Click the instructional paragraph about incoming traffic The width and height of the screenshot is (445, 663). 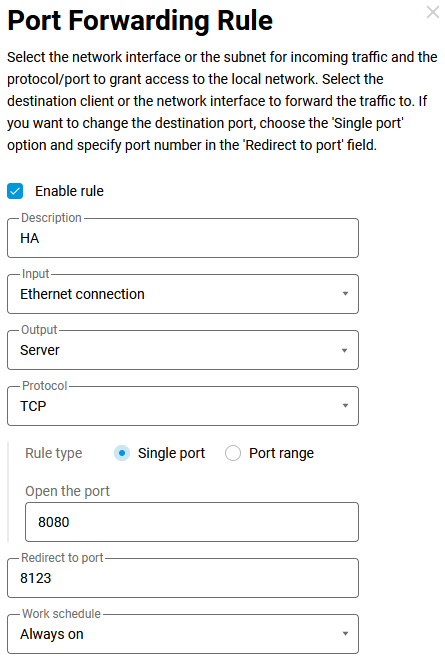coord(222,101)
